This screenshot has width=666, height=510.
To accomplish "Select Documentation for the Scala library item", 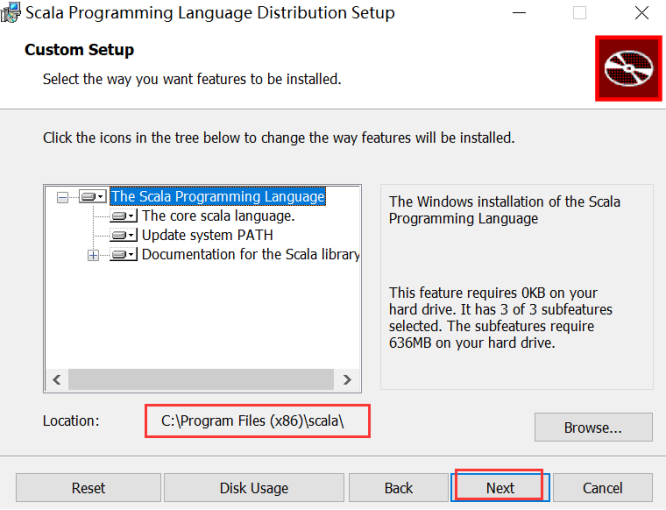I will coord(251,254).
